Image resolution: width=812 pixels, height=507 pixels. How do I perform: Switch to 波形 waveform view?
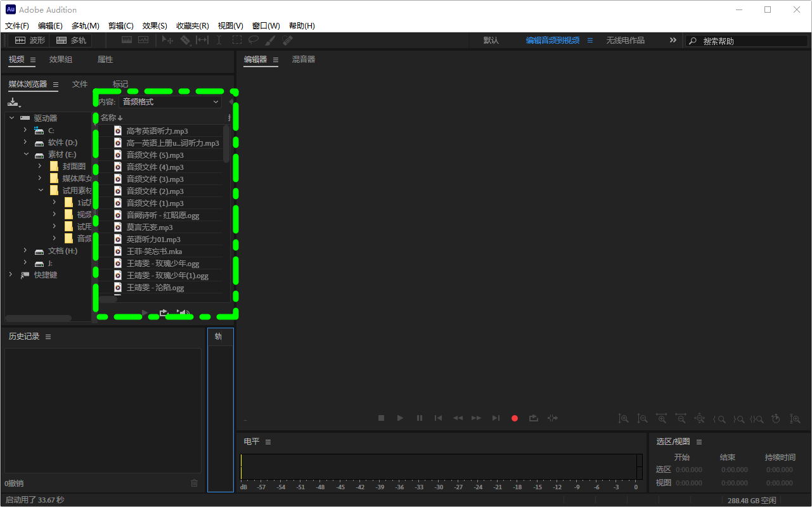tap(30, 40)
